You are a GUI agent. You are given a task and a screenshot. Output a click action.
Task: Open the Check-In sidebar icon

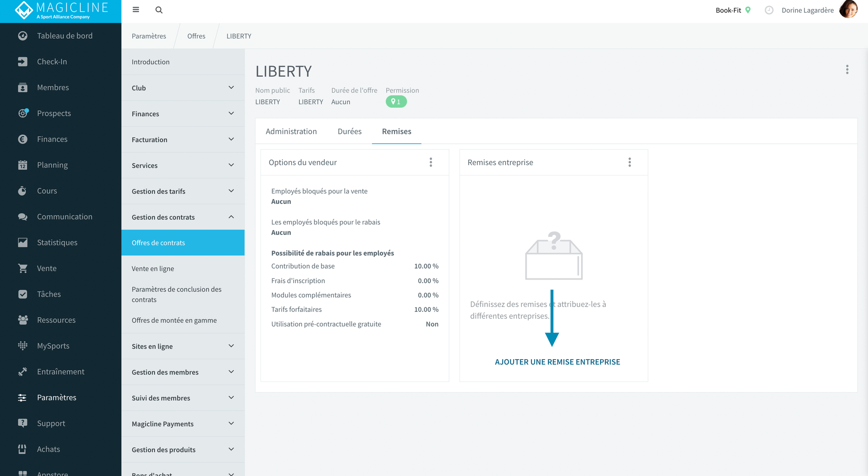click(x=22, y=62)
